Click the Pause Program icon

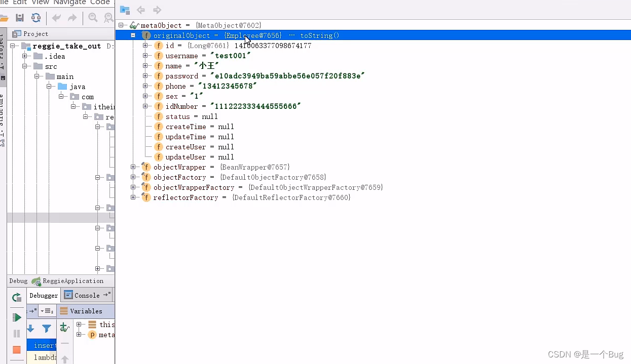(17, 334)
